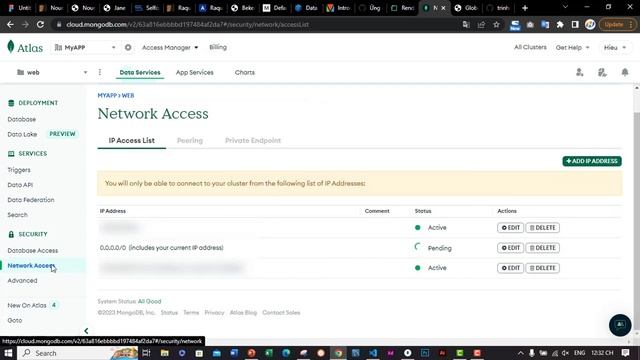Open a new browser tab
This screenshot has height=360, width=640.
point(525,8)
